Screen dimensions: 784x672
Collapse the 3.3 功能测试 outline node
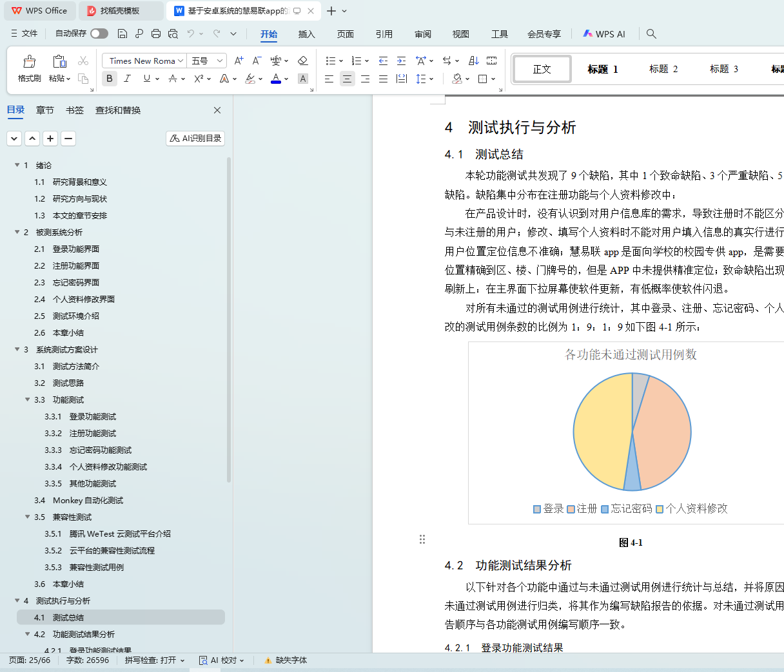[x=28, y=400]
